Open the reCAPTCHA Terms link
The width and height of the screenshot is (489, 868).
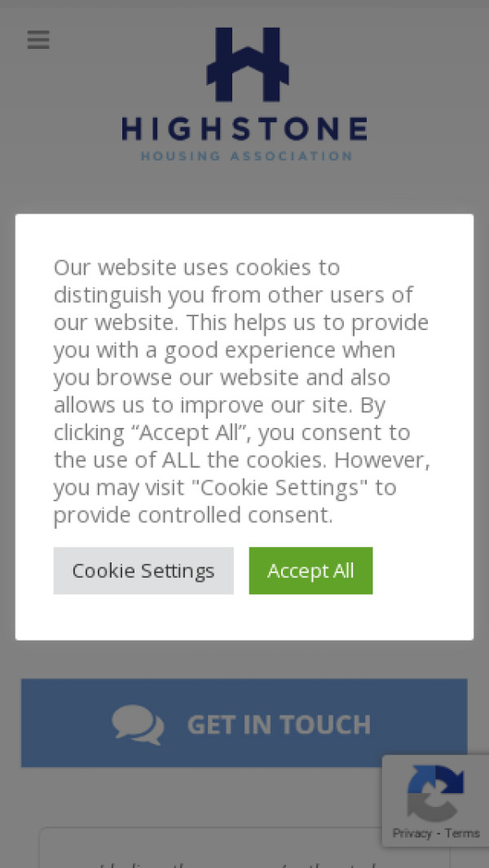(462, 833)
